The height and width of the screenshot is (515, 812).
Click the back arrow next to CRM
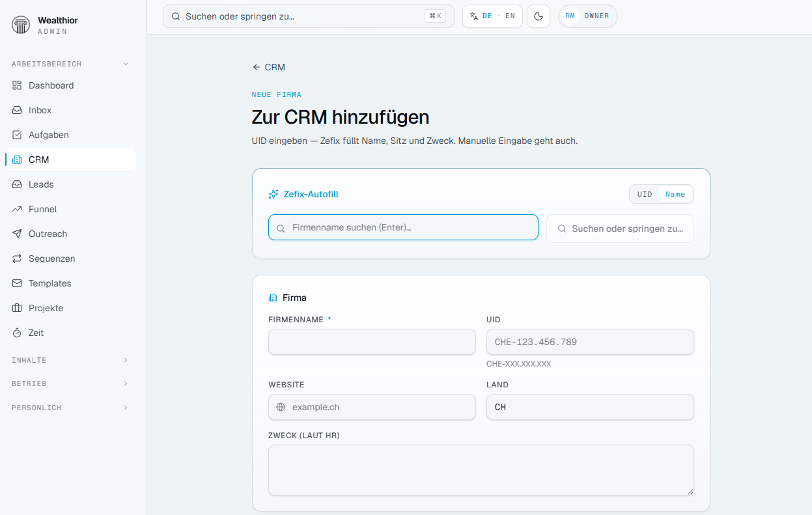(x=257, y=67)
